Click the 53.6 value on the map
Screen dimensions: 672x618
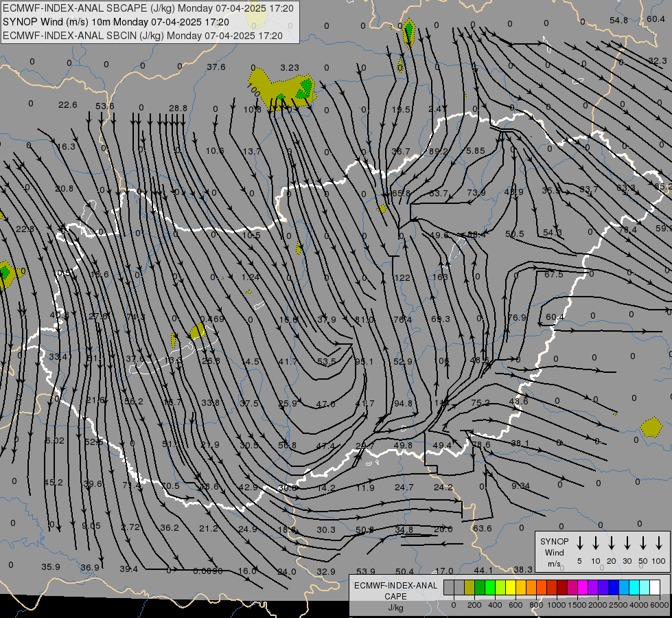coord(104,106)
